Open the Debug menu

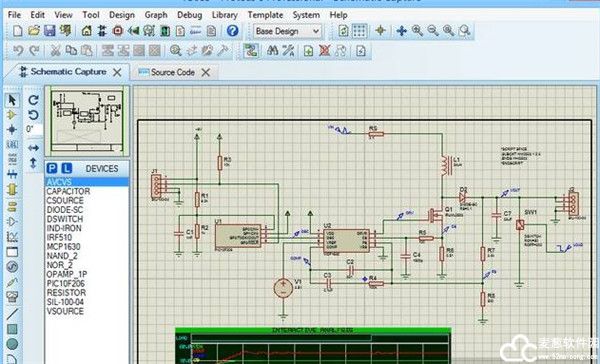[189, 15]
